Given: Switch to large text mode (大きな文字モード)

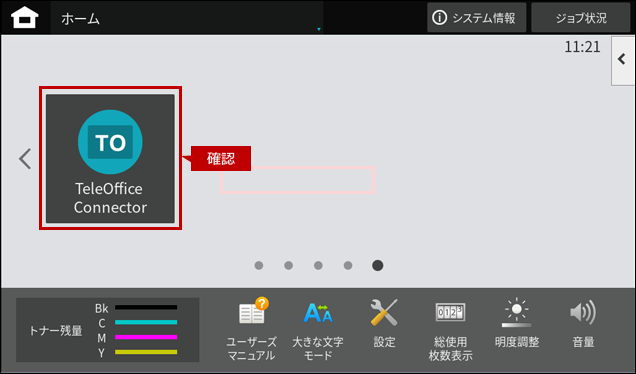Looking at the screenshot, I should pyautogui.click(x=318, y=331).
